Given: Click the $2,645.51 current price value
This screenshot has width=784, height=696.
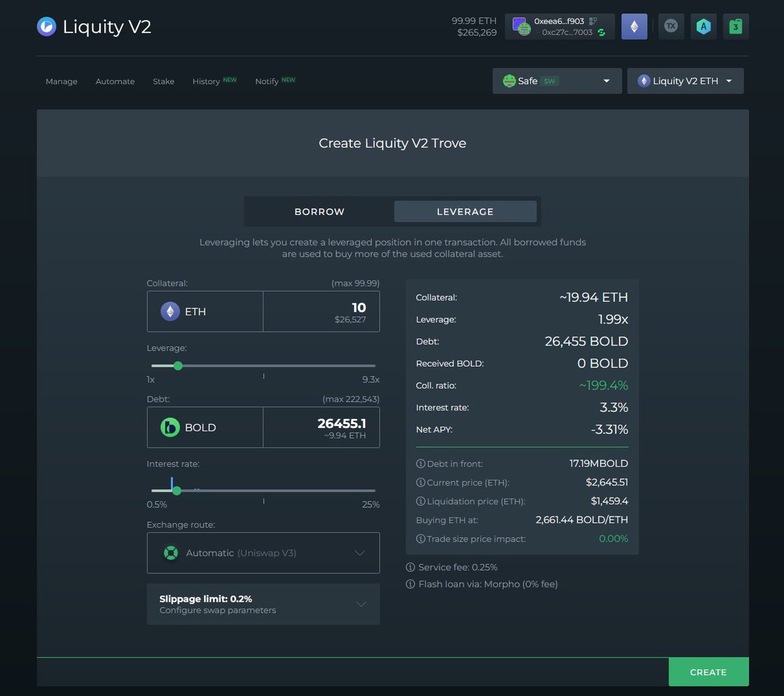Looking at the screenshot, I should point(607,482).
